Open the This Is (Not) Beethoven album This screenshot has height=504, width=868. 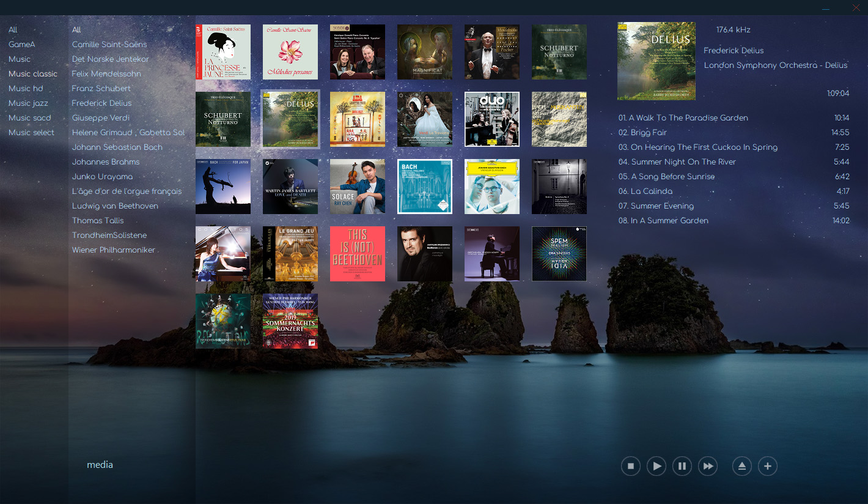[x=358, y=254]
